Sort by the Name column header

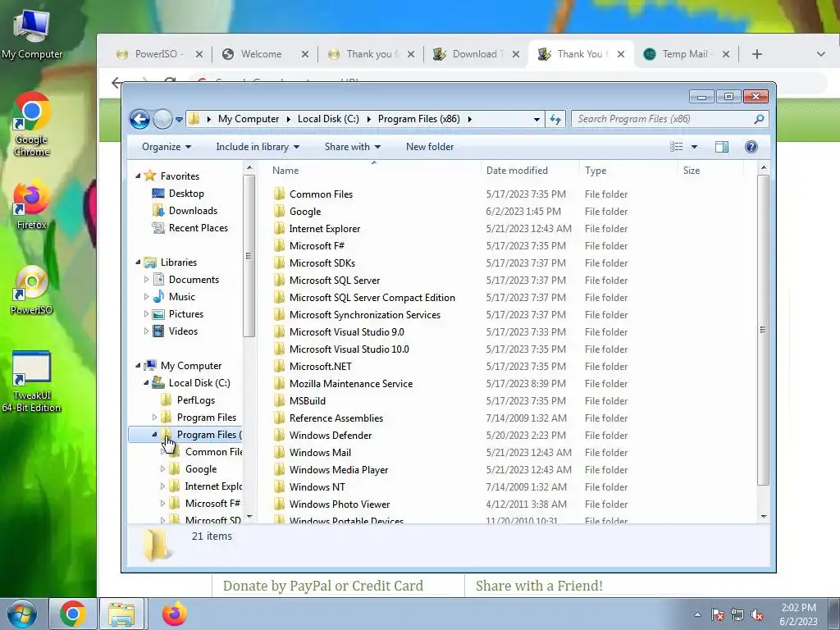(x=285, y=171)
